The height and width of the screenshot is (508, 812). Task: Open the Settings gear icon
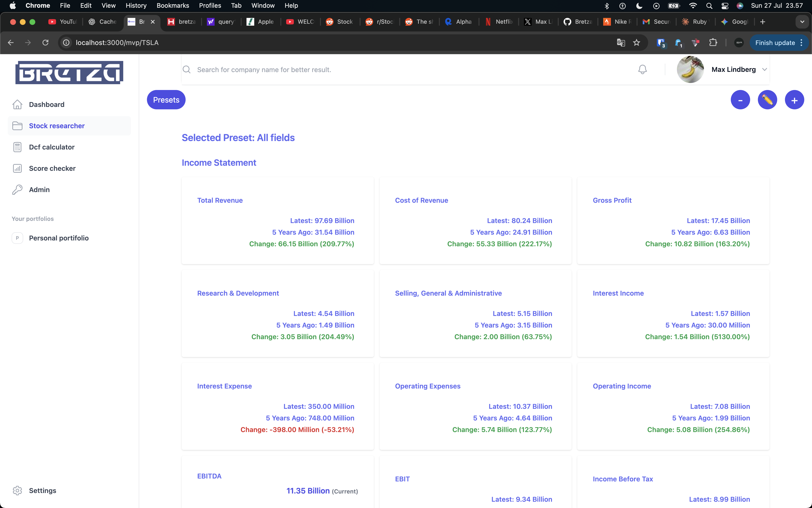click(x=17, y=491)
